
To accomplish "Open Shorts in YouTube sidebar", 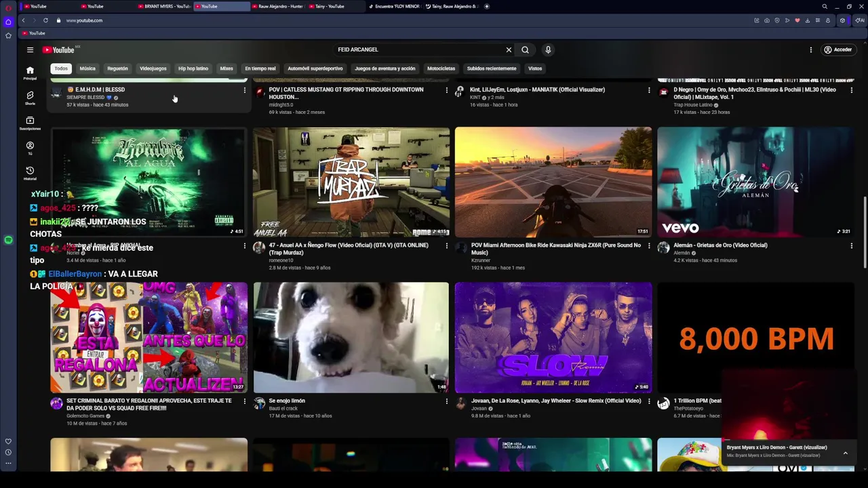I will pyautogui.click(x=30, y=98).
